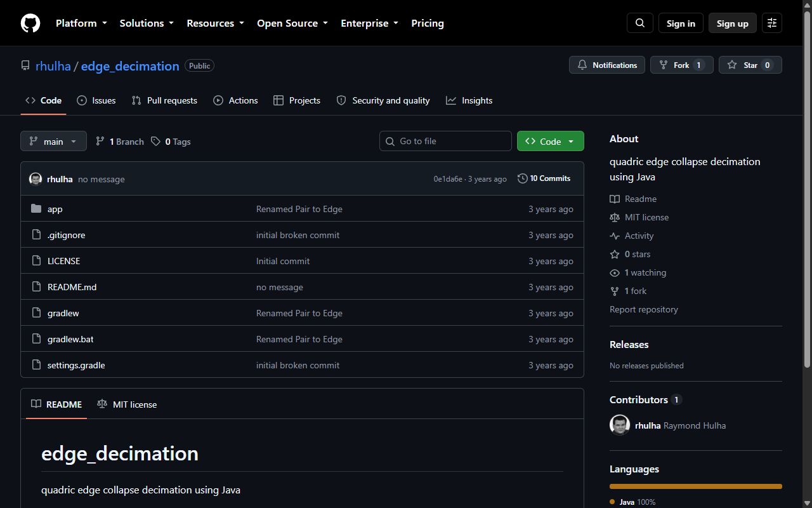This screenshot has height=508, width=812.
Task: Click the app folder icon
Action: (36, 209)
